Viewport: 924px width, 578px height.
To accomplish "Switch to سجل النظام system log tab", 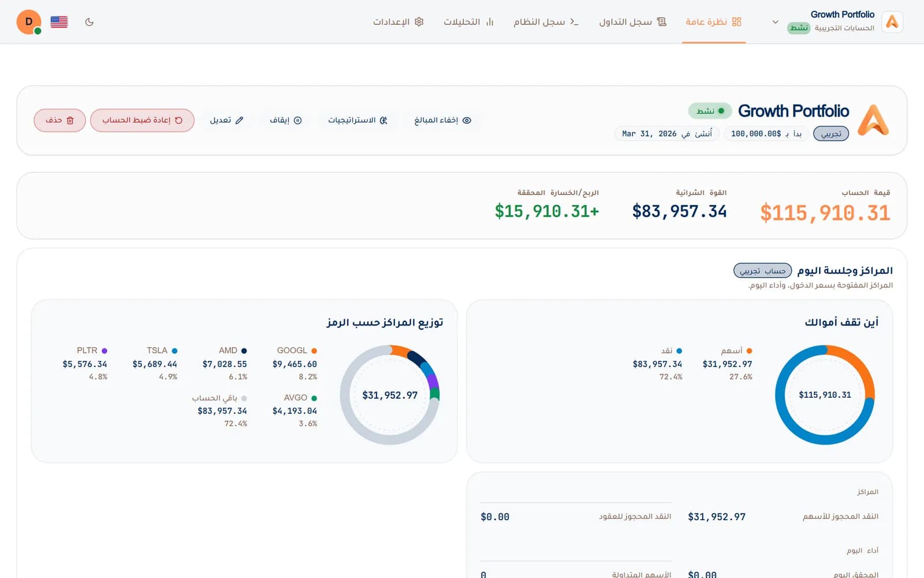I will click(x=546, y=22).
